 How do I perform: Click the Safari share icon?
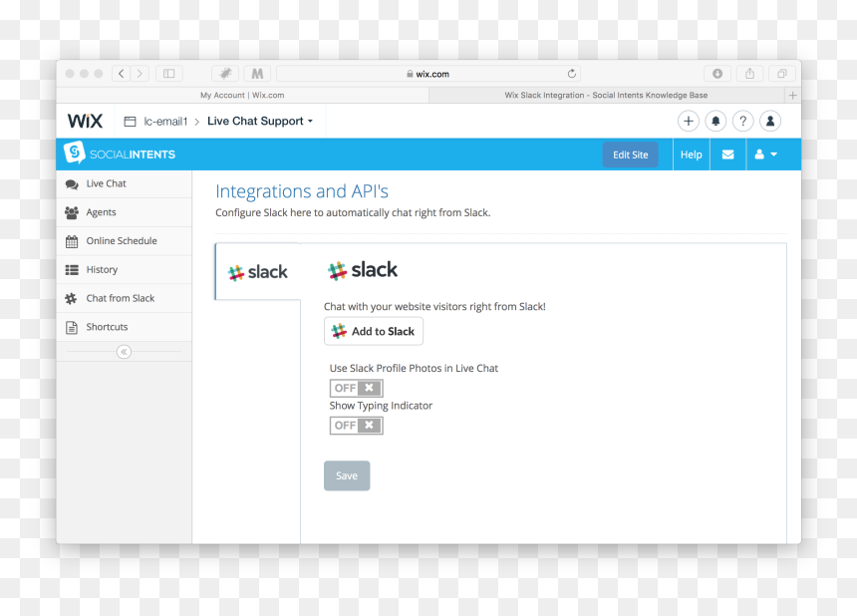[x=749, y=73]
